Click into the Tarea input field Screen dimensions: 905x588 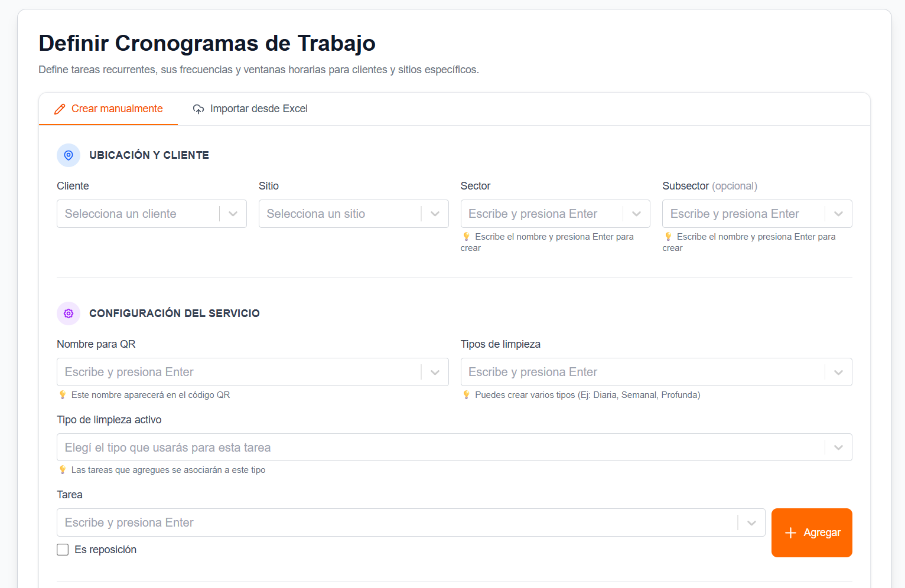(x=411, y=522)
